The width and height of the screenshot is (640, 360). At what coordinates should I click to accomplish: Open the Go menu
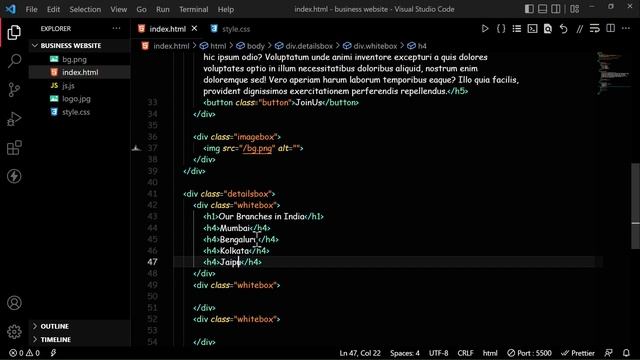tap(141, 9)
